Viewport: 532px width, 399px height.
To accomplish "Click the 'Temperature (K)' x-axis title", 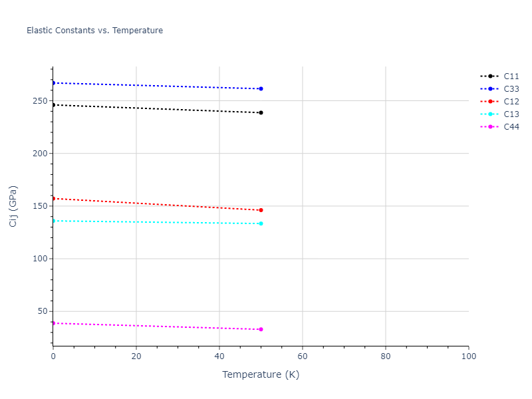I will 261,375.
